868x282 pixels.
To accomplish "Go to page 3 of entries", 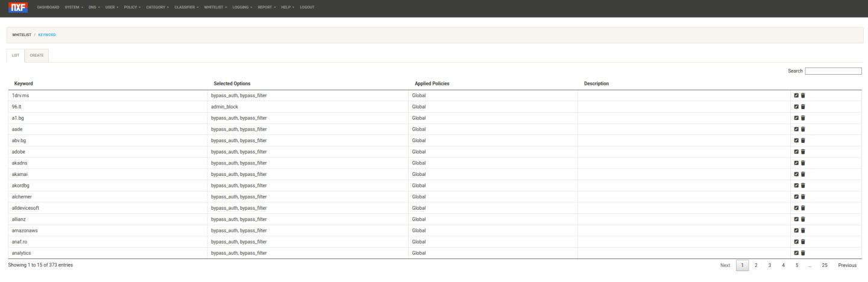I will pos(770,265).
